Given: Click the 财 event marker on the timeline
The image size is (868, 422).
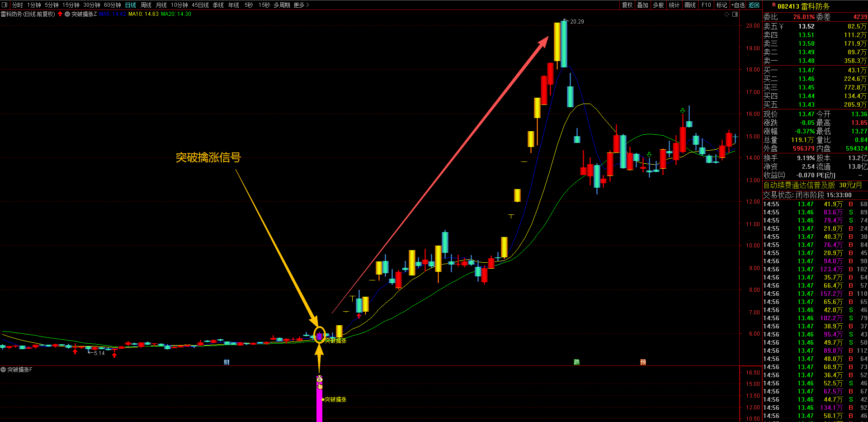Looking at the screenshot, I should pyautogui.click(x=226, y=362).
